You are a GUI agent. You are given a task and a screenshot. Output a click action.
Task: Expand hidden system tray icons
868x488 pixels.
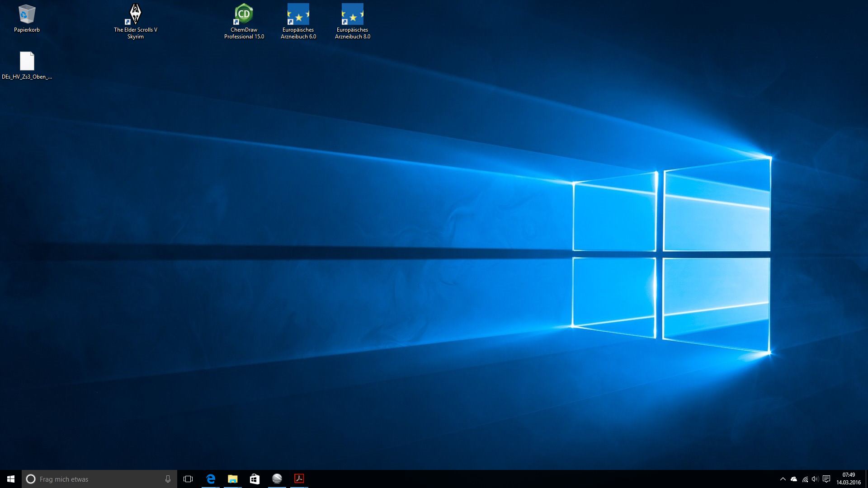(x=783, y=479)
